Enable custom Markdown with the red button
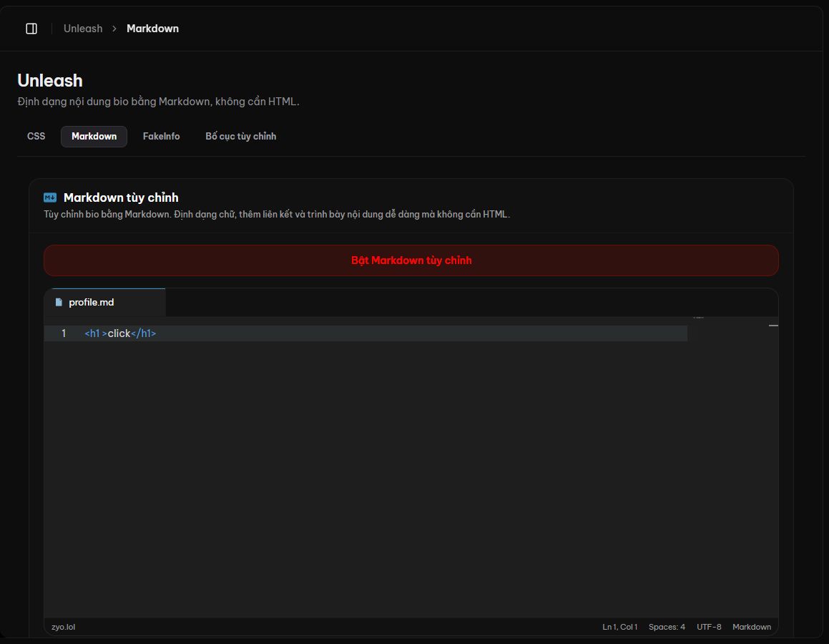 click(x=411, y=260)
